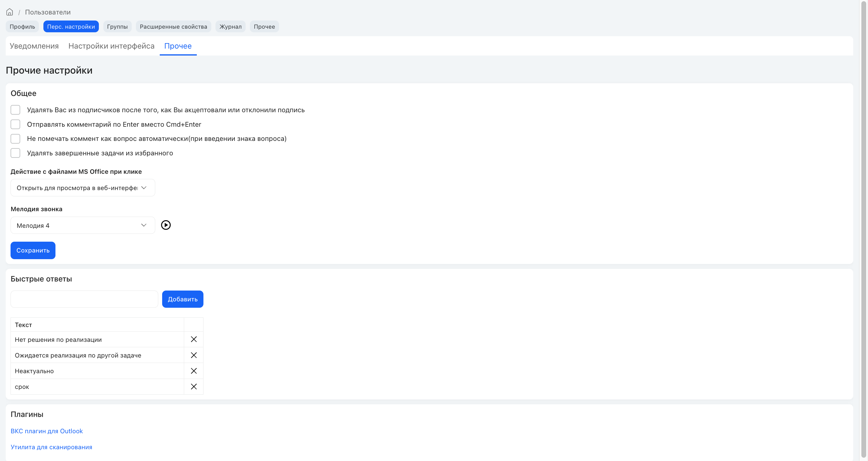Click the 'Плагины' section heading
Viewport: 868px width, 461px height.
click(x=27, y=415)
